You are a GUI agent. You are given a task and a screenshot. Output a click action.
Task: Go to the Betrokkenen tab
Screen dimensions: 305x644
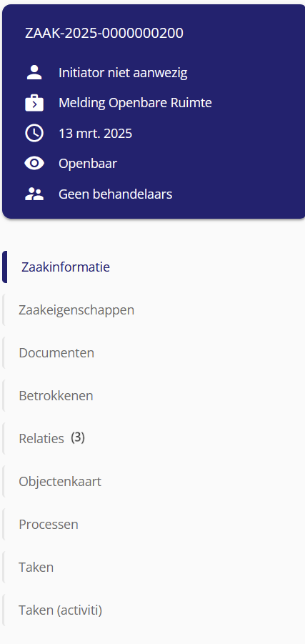(154, 395)
